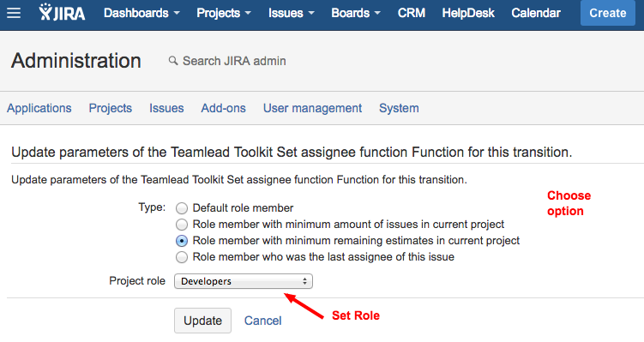Open the CRM menu item
The height and width of the screenshot is (342, 644).
click(411, 13)
